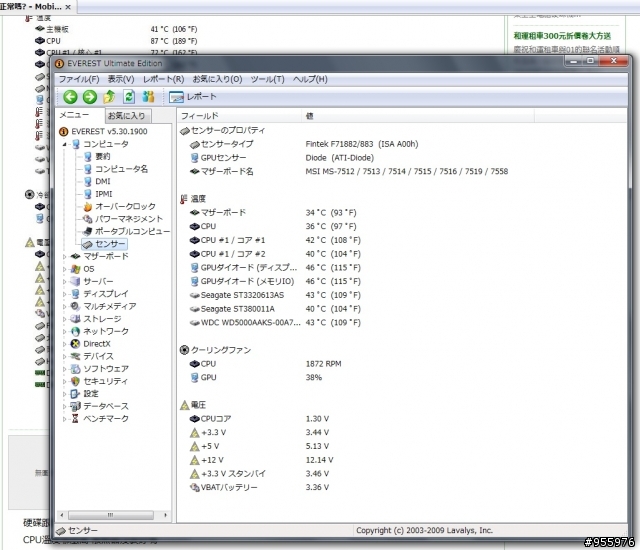Image resolution: width=640 pixels, height=550 pixels.
Task: Expand the サーバー tree node
Action: (x=64, y=282)
